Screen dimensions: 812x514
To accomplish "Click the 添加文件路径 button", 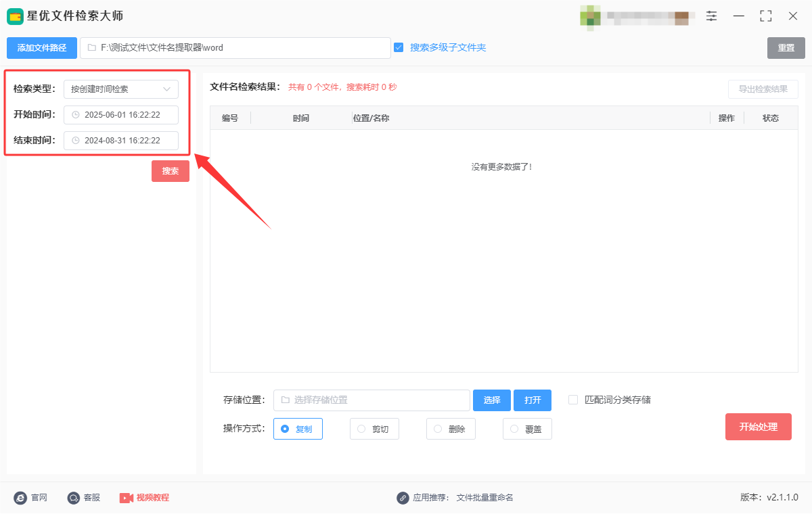I will point(42,48).
